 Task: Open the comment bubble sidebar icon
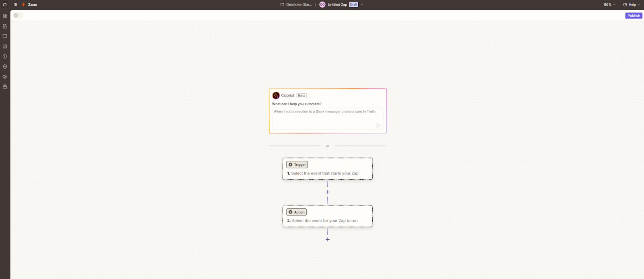coord(5,36)
